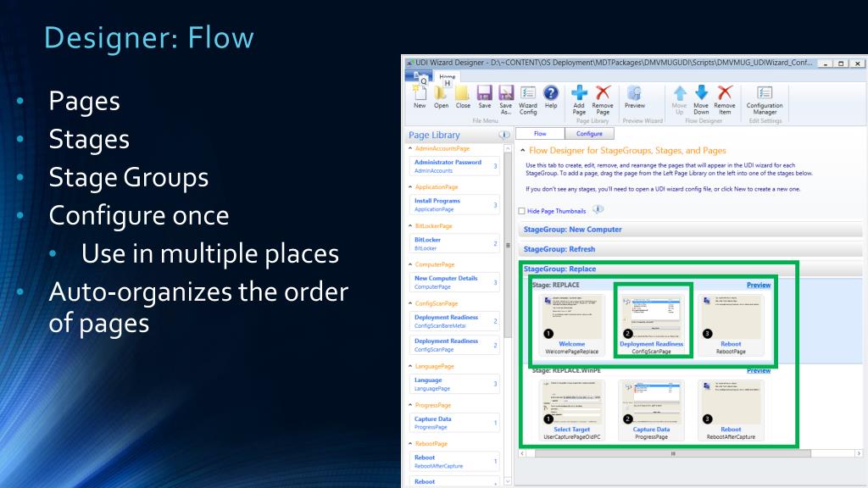Click Page Library scroll down arrow
868x488 pixels.
tap(508, 481)
